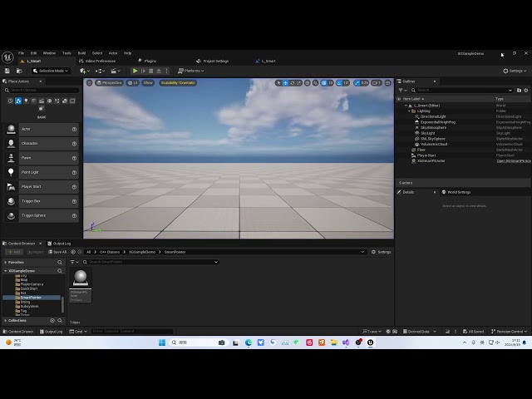The image size is (532, 399).
Task: Expand the Platforms dropdown
Action: coord(191,71)
